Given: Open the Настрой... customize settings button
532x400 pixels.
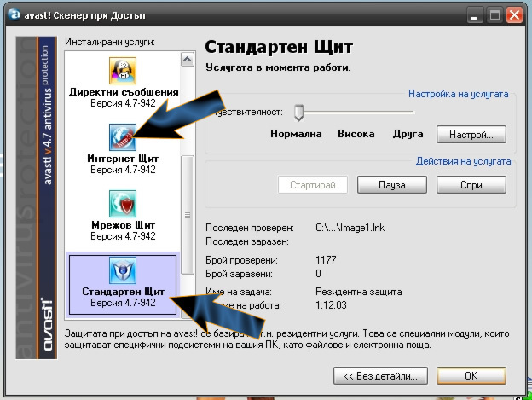Looking at the screenshot, I should click(471, 135).
